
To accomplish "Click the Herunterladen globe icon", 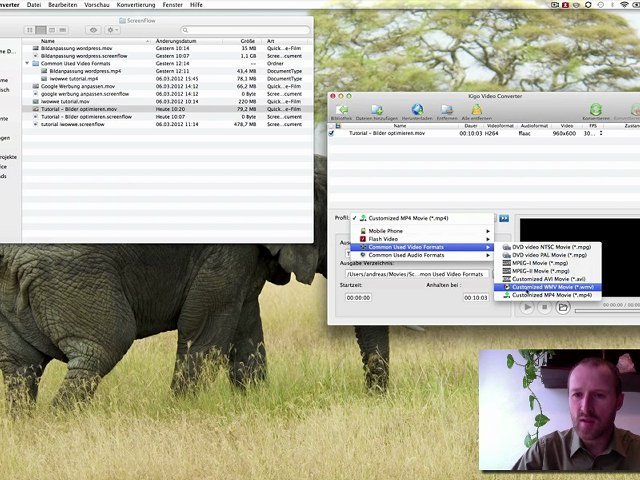I will [417, 110].
